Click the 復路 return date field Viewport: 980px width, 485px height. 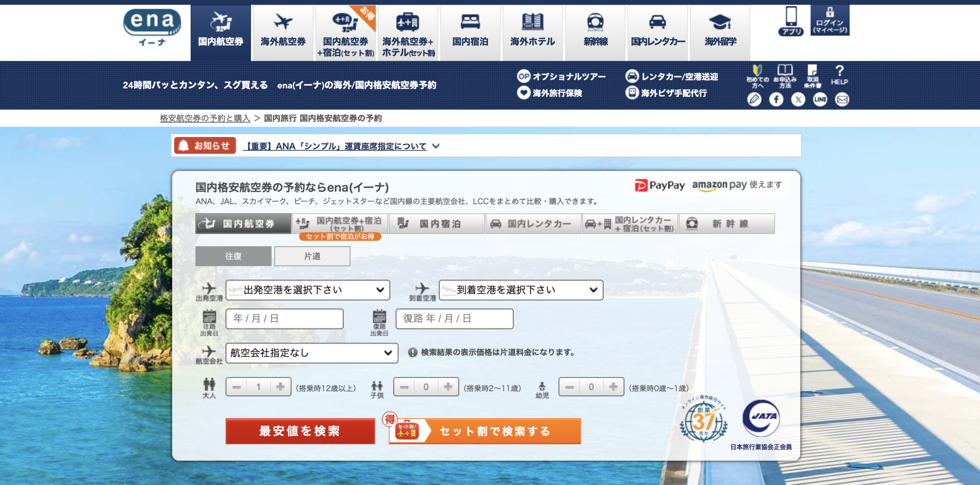(454, 319)
